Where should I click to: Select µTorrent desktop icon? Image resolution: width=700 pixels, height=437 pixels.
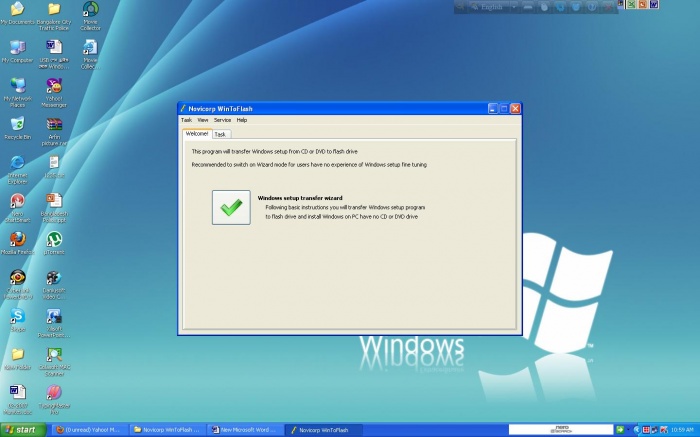54,243
